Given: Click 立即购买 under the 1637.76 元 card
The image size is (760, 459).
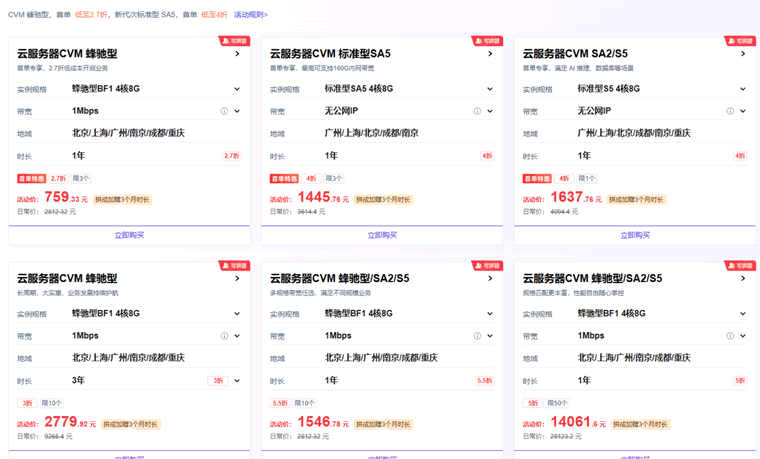Looking at the screenshot, I should point(635,235).
